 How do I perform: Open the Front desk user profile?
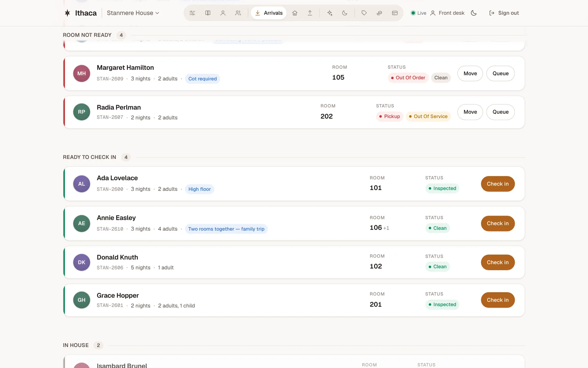(x=447, y=13)
